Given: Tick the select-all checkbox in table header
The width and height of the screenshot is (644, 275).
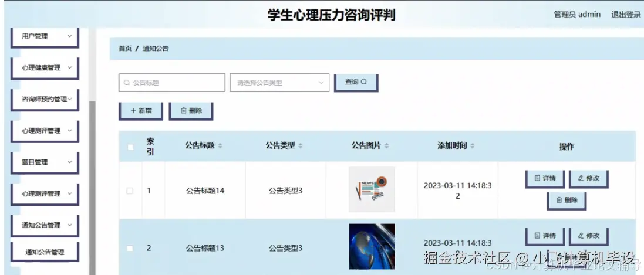Looking at the screenshot, I should (x=130, y=147).
